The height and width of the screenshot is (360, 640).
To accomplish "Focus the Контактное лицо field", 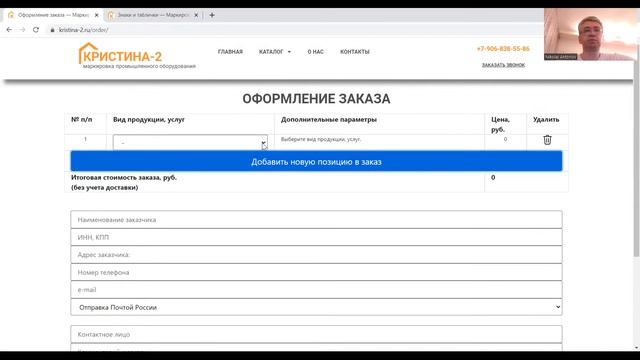I will 316,334.
